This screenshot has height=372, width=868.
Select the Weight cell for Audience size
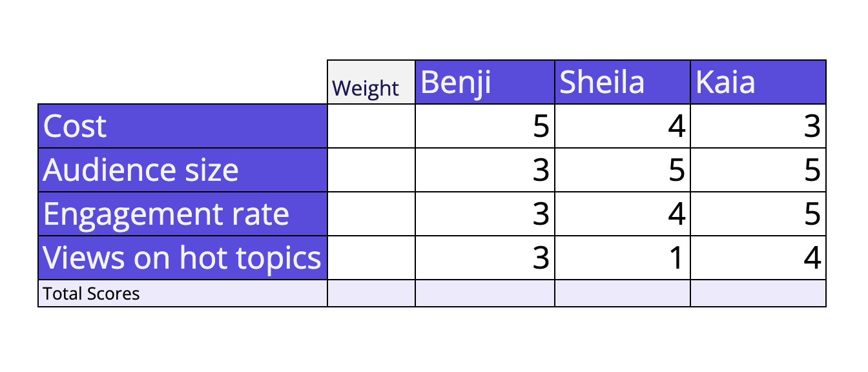(x=371, y=170)
